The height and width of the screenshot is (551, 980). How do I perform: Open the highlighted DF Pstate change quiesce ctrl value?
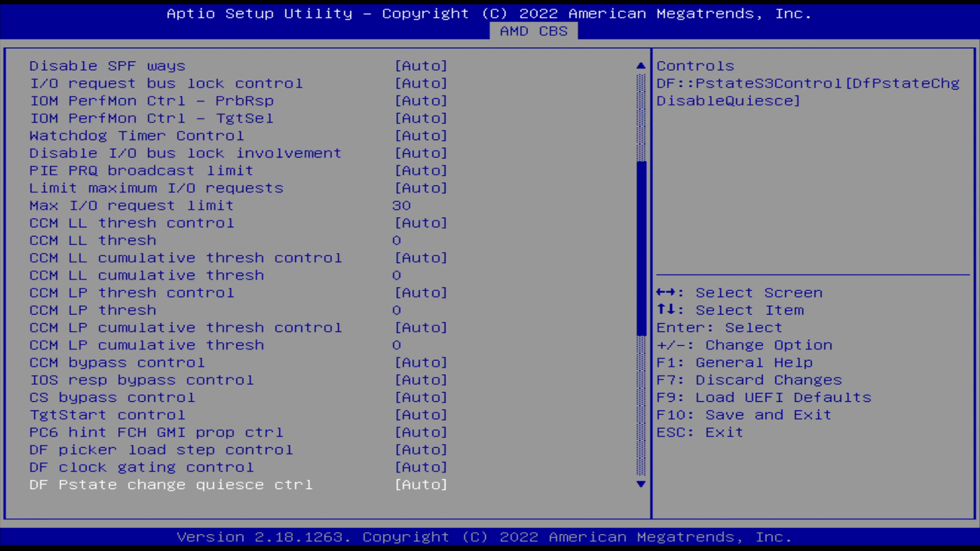(421, 485)
